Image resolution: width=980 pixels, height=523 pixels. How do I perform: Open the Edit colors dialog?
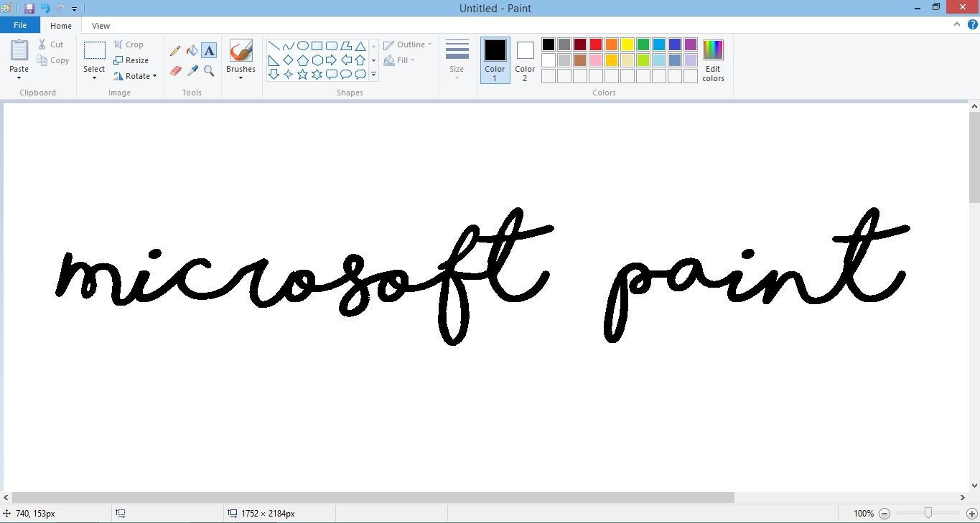[x=713, y=61]
